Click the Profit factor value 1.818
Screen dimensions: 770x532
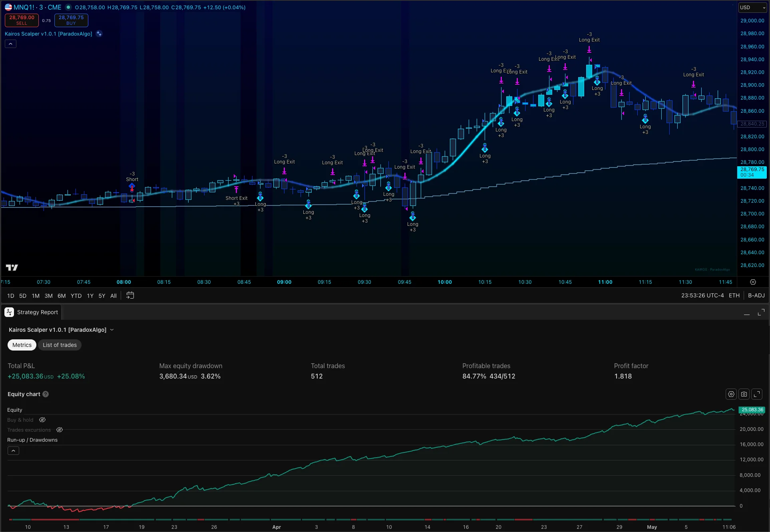click(623, 377)
